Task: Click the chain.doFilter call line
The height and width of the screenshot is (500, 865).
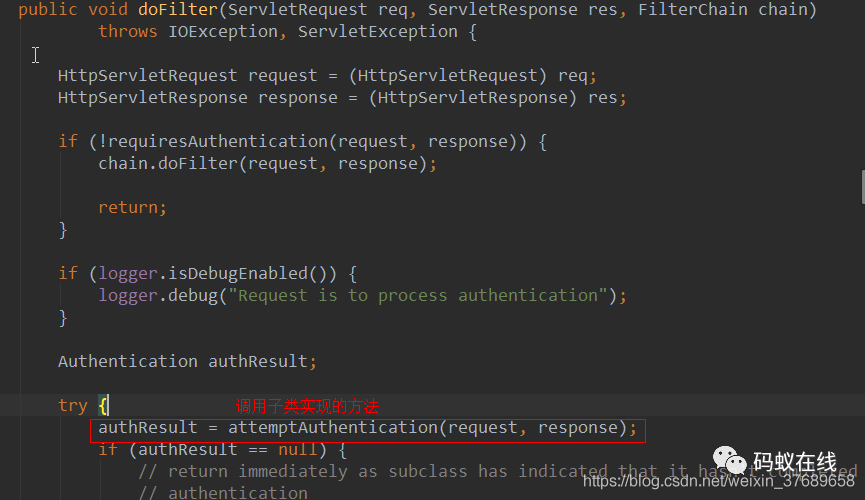Action: 267,164
